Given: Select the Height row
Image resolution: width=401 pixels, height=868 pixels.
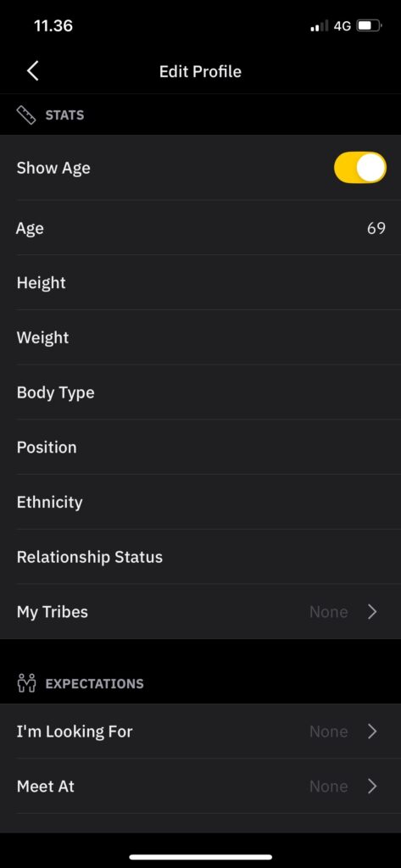Looking at the screenshot, I should [x=200, y=283].
